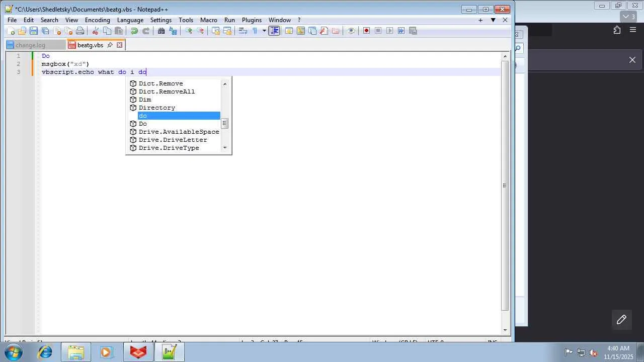Open Folder as Workspace toolbar icon
This screenshot has height=362, width=644.
(335, 31)
